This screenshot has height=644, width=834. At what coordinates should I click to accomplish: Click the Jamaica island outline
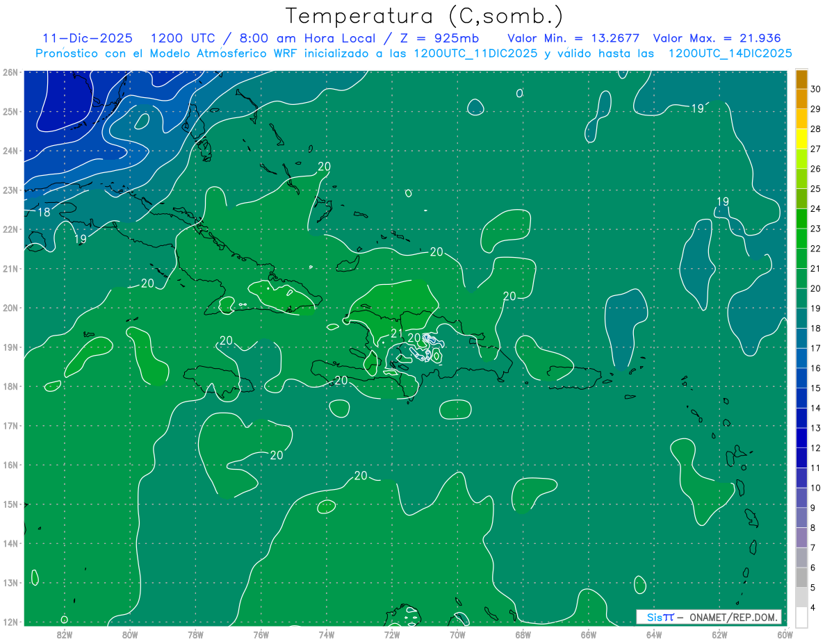pyautogui.click(x=217, y=380)
